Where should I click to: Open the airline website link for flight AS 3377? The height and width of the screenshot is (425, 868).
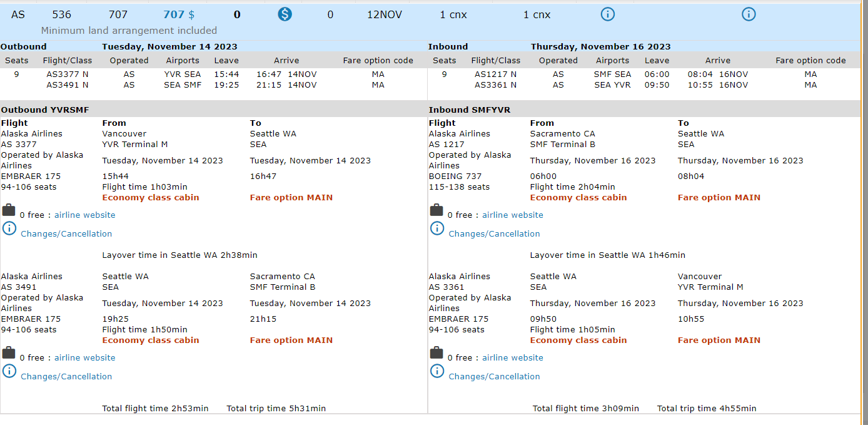(84, 215)
